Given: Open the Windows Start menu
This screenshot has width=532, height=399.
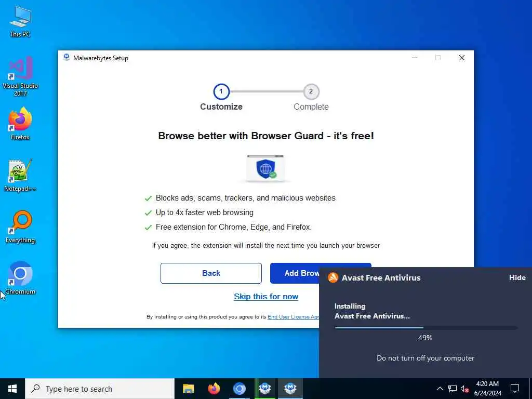Looking at the screenshot, I should pyautogui.click(x=12, y=389).
